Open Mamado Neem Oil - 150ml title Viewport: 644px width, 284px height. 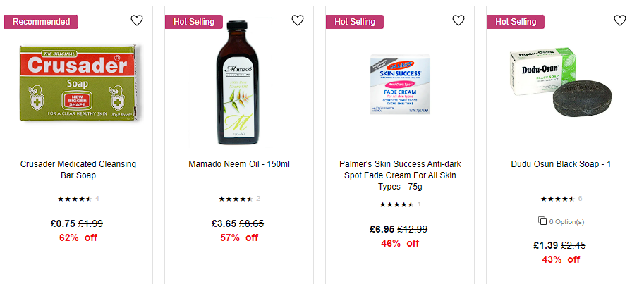[239, 164]
